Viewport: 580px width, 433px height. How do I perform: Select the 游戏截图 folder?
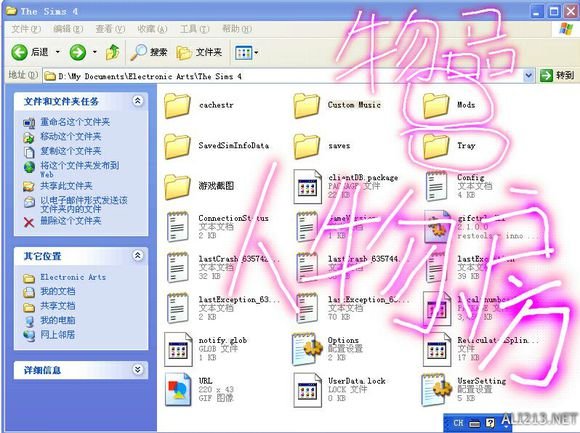[x=199, y=186]
